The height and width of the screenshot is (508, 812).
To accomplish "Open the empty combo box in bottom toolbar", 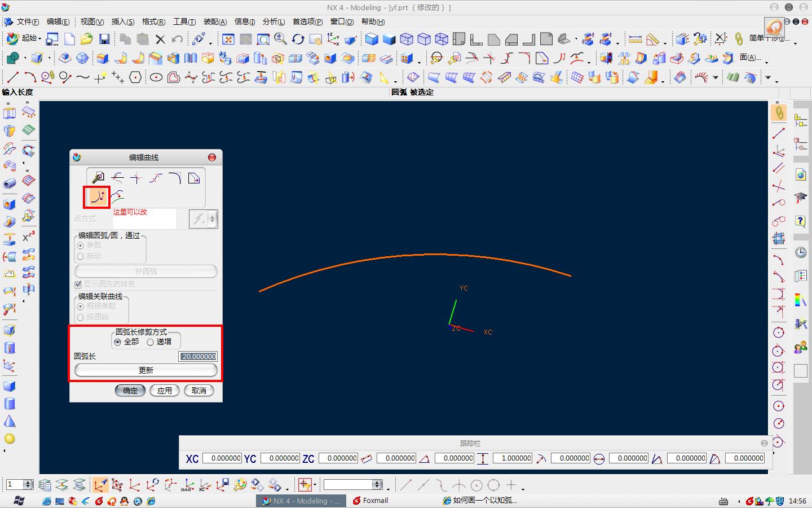I will point(353,484).
